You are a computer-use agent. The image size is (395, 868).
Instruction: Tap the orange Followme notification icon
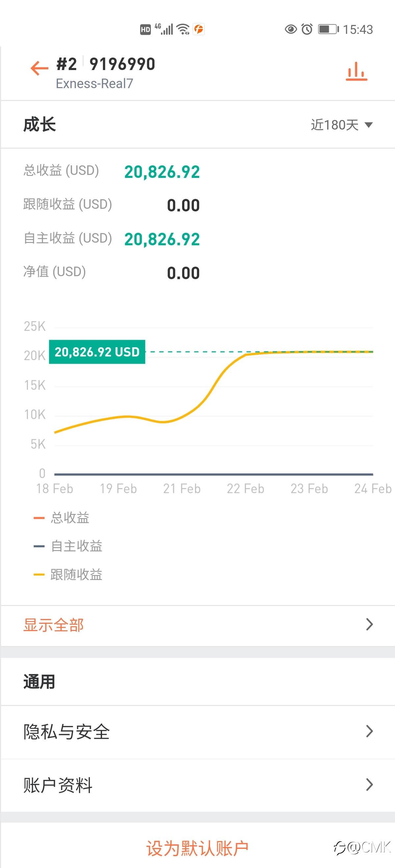(x=199, y=29)
